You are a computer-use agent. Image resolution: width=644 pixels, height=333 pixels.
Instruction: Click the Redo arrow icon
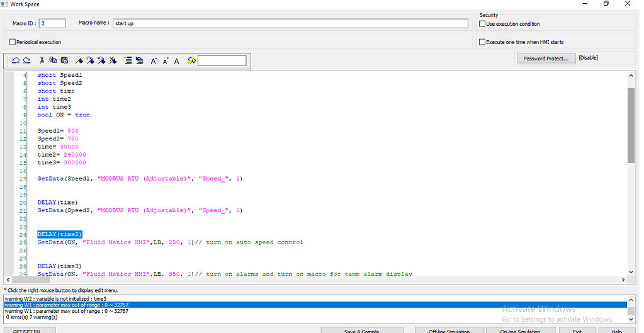coord(26,61)
